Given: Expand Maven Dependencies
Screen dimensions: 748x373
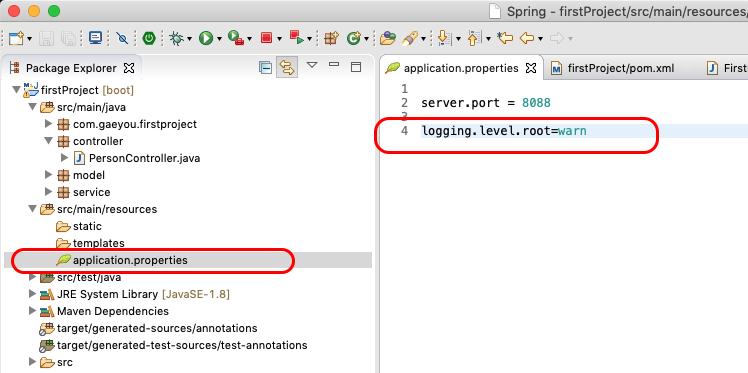Looking at the screenshot, I should click(32, 311).
